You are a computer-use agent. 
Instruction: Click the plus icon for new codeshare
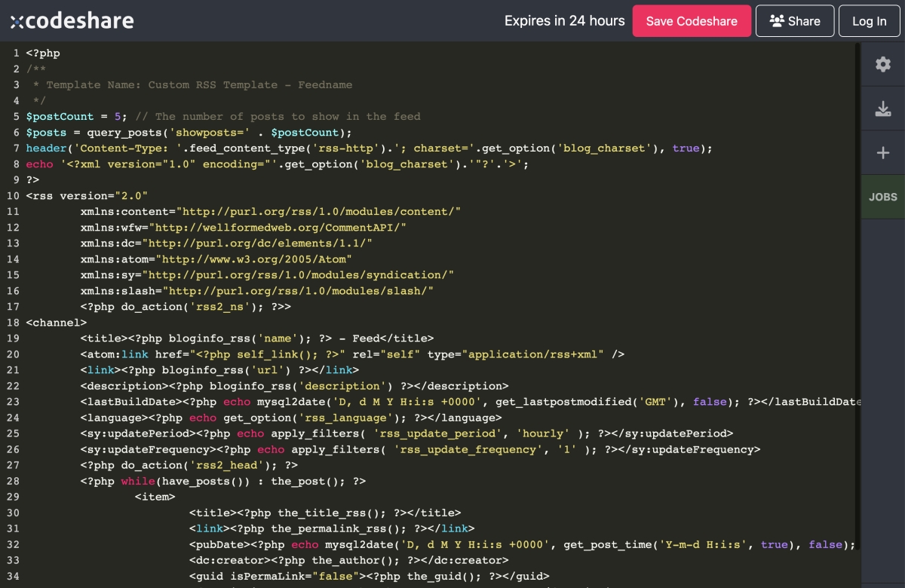click(x=882, y=153)
